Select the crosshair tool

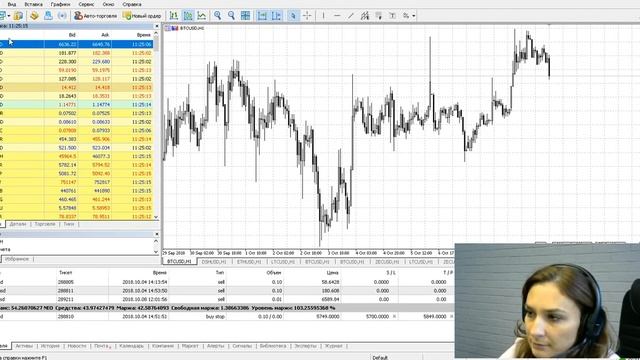(x=307, y=16)
